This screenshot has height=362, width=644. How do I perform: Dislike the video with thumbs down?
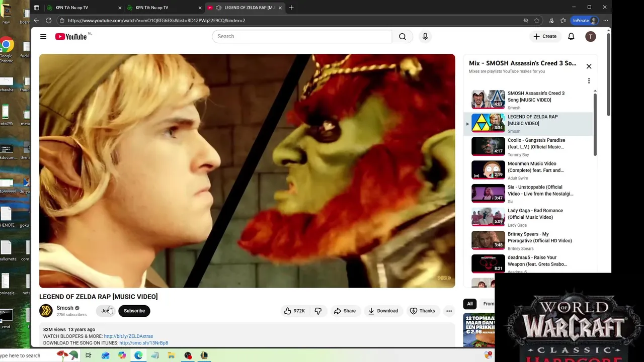tap(318, 311)
